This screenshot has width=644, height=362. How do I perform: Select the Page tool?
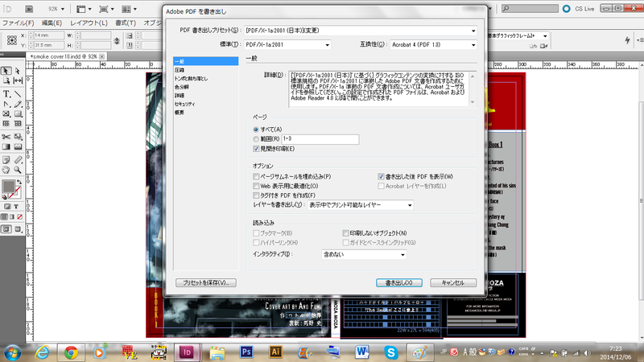(x=6, y=80)
